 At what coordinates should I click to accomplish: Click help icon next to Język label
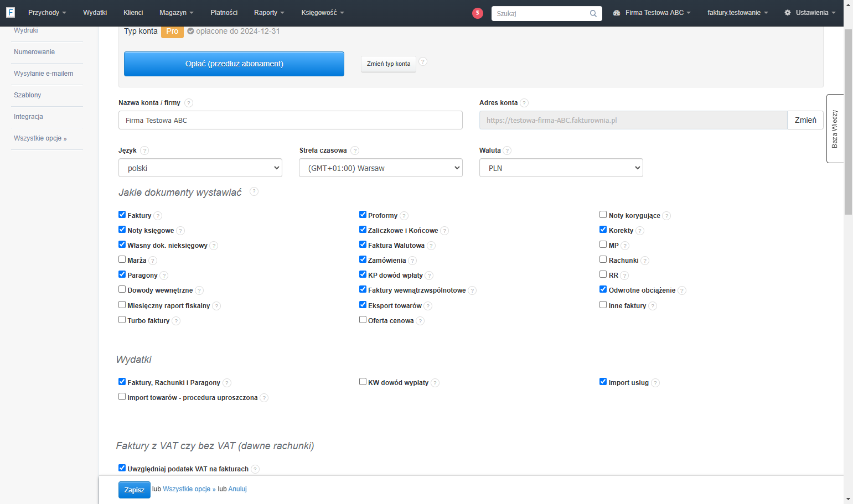144,150
